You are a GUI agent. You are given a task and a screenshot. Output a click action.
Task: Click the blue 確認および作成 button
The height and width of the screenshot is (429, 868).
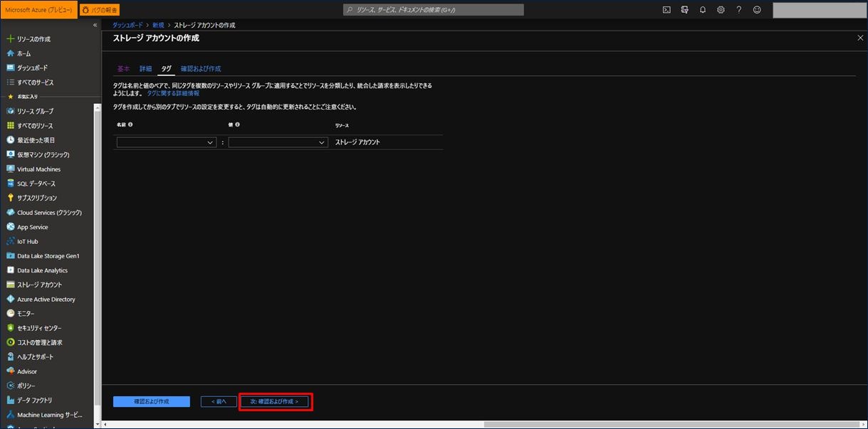pyautogui.click(x=152, y=402)
